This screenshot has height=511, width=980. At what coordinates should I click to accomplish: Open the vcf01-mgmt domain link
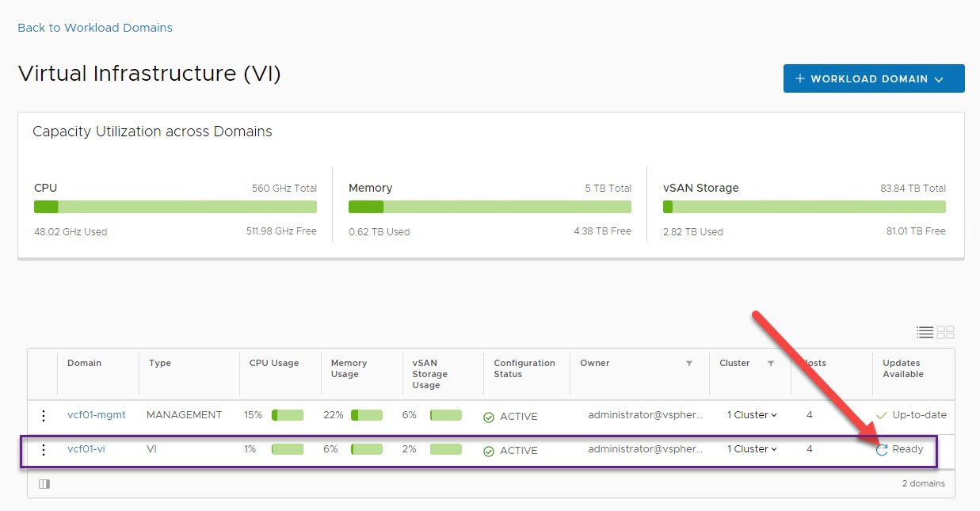pyautogui.click(x=96, y=415)
